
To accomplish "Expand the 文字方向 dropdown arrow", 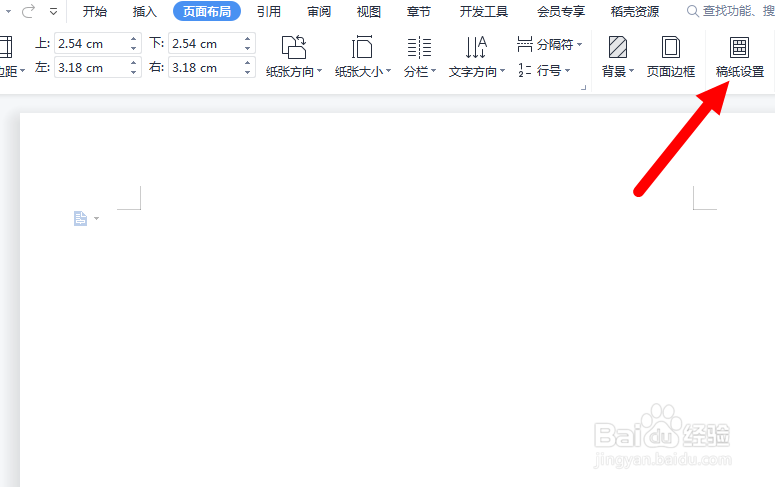I will click(503, 71).
